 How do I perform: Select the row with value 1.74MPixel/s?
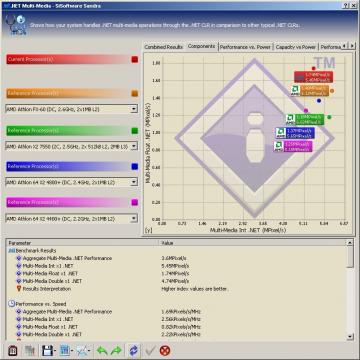pos(176,273)
